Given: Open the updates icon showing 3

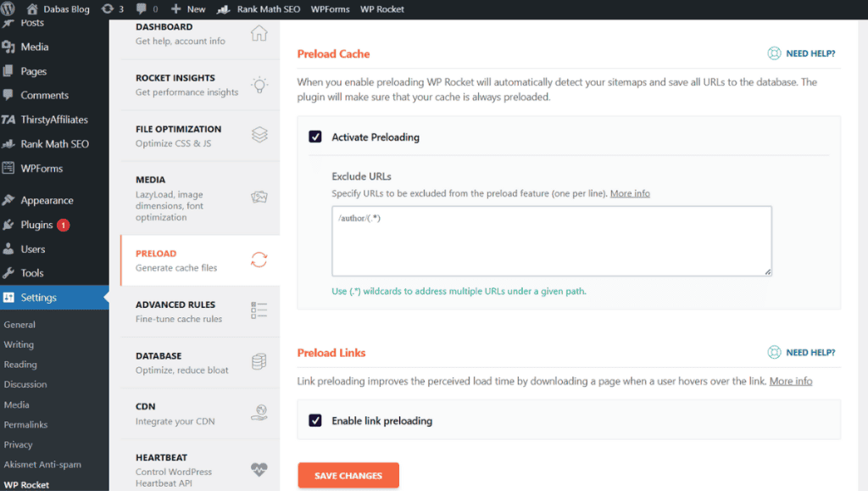Looking at the screenshot, I should pos(113,8).
